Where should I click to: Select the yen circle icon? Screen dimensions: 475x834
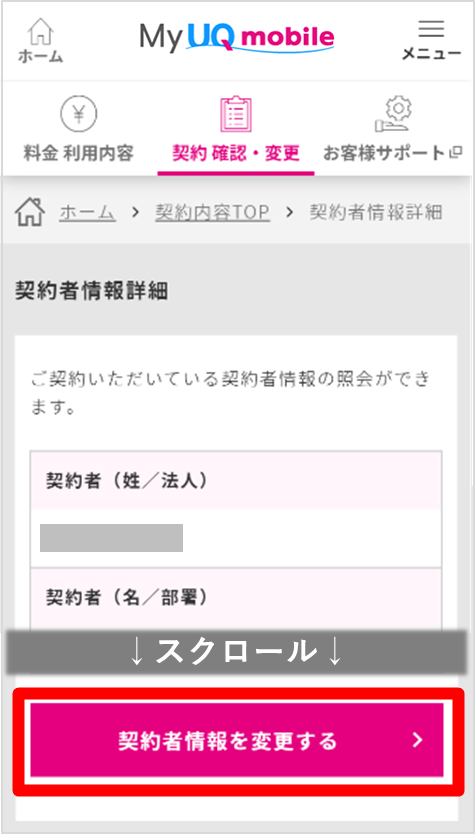tap(78, 115)
